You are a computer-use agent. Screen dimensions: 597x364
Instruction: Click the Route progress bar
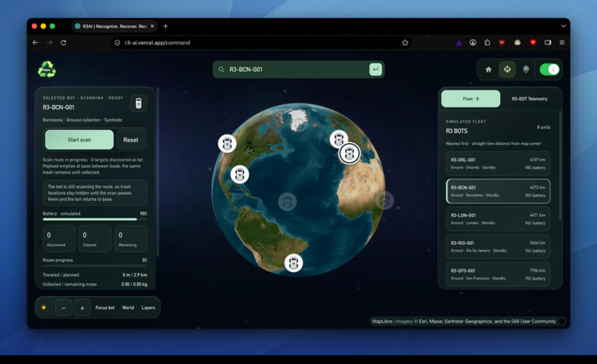point(95,266)
